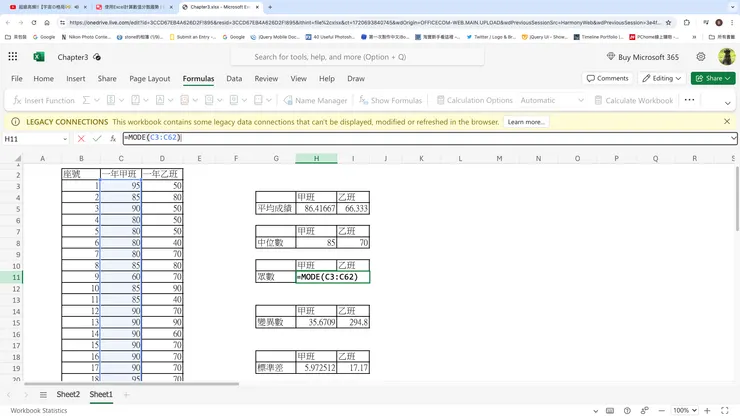The width and height of the screenshot is (740, 416).
Task: Cancel the formula entry with the red X
Action: pyautogui.click(x=81, y=138)
